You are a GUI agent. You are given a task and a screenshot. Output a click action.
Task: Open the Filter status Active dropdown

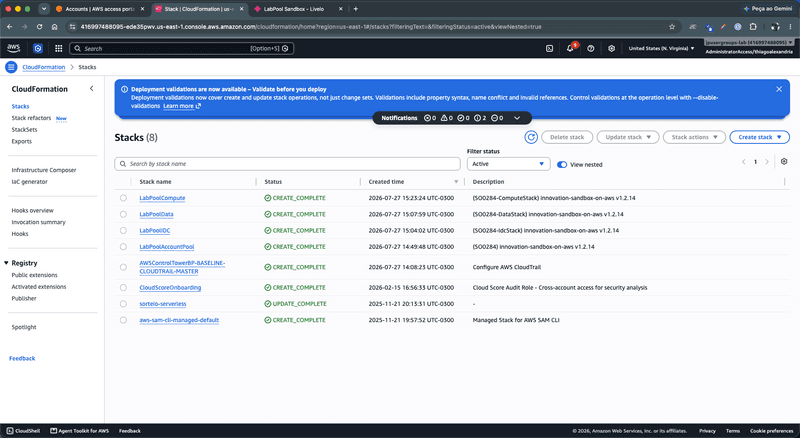click(508, 164)
